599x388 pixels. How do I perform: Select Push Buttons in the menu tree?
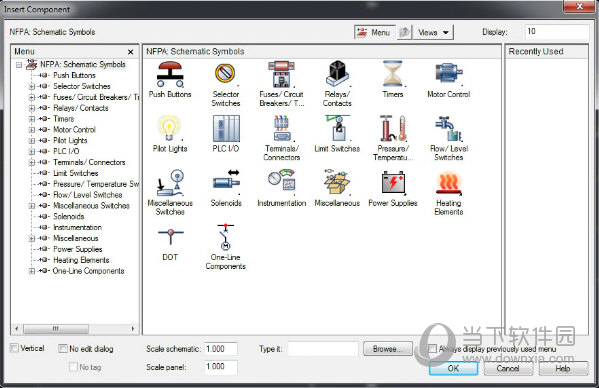pos(74,75)
